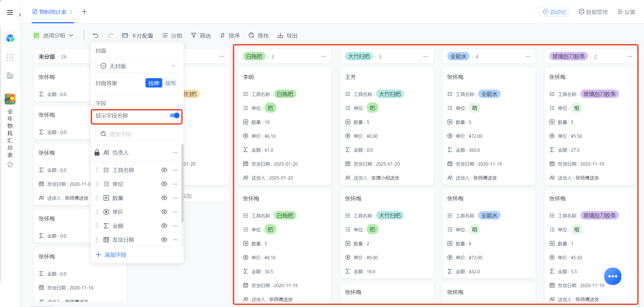Click the 大竹扫把 group header tag
The width and height of the screenshot is (644, 307).
point(359,56)
